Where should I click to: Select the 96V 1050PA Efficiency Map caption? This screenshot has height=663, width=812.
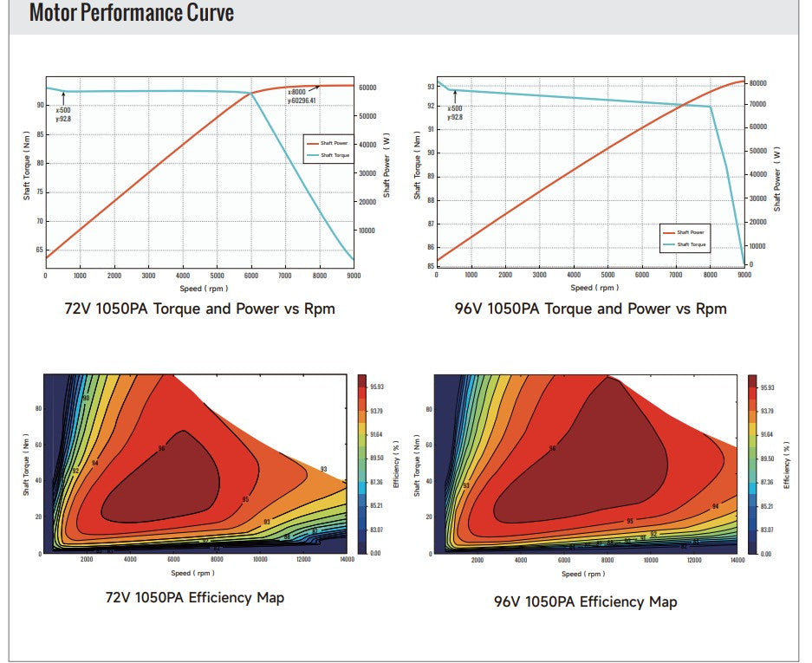[x=586, y=601]
